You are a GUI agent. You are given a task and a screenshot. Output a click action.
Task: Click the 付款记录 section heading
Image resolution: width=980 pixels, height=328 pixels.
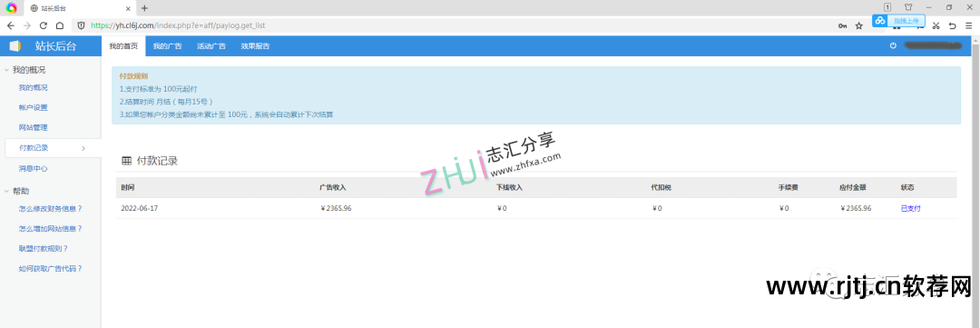coord(158,161)
